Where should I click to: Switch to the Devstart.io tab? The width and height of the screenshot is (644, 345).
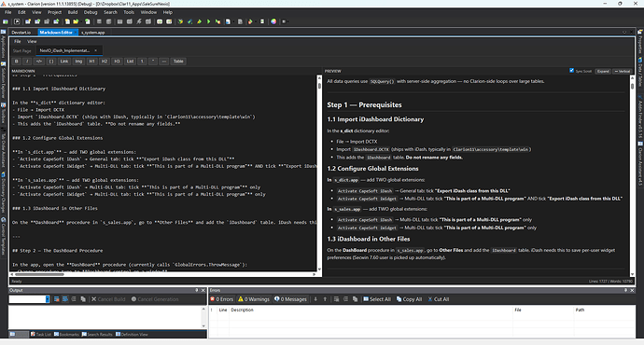[x=21, y=33]
